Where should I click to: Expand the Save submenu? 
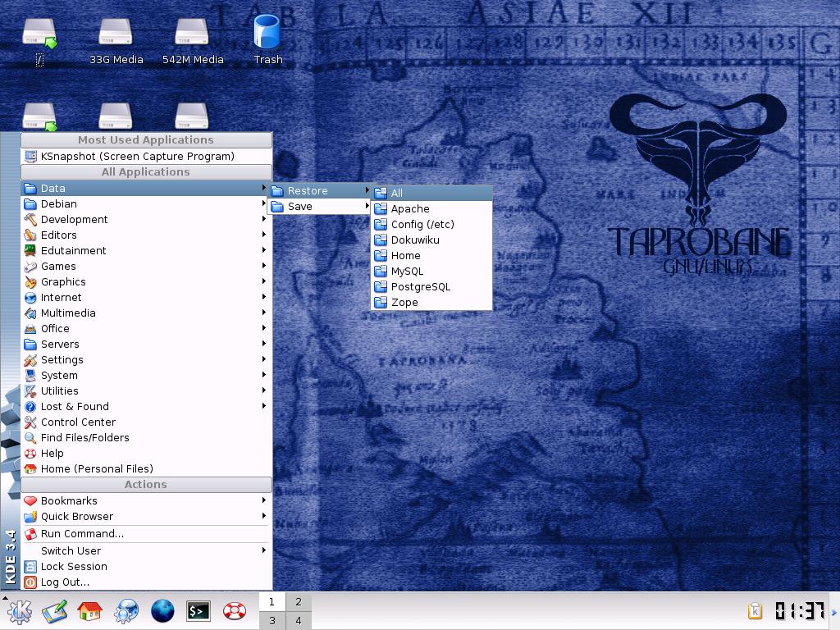[320, 206]
